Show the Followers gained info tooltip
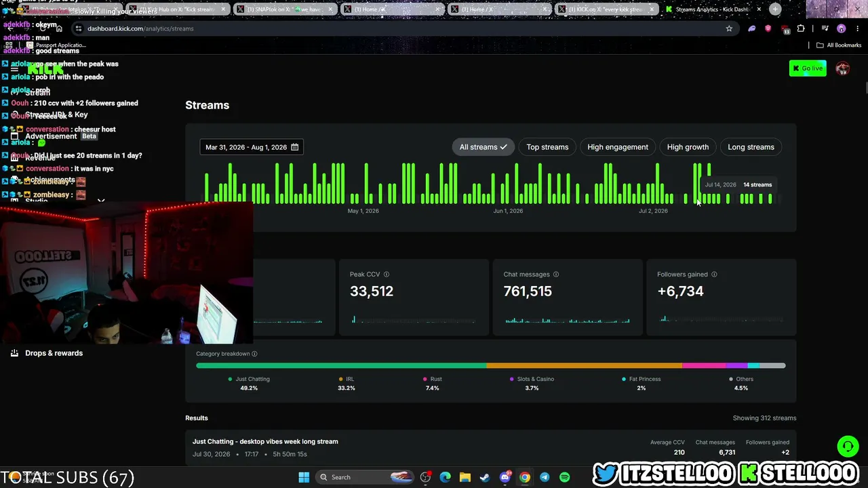 [714, 274]
